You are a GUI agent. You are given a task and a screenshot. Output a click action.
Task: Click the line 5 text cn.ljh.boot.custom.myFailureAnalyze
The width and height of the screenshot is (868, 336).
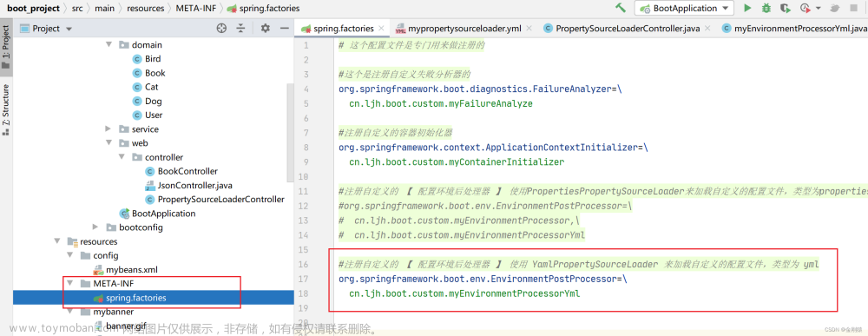click(x=441, y=103)
